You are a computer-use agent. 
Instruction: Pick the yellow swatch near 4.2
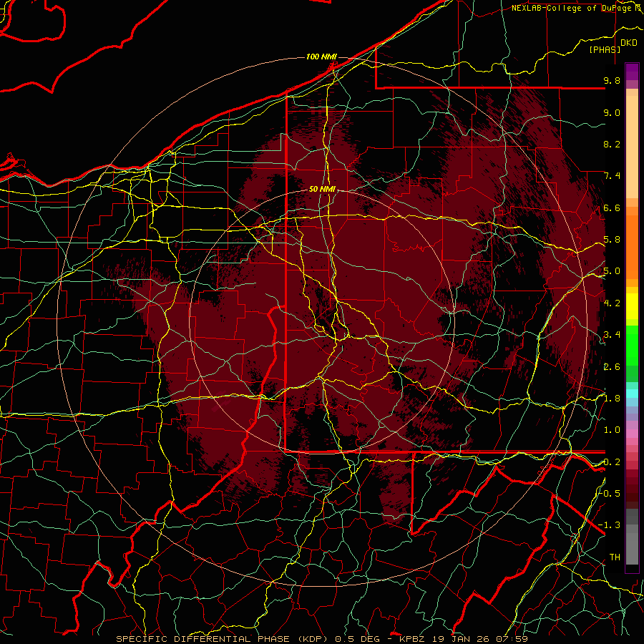[632, 306]
